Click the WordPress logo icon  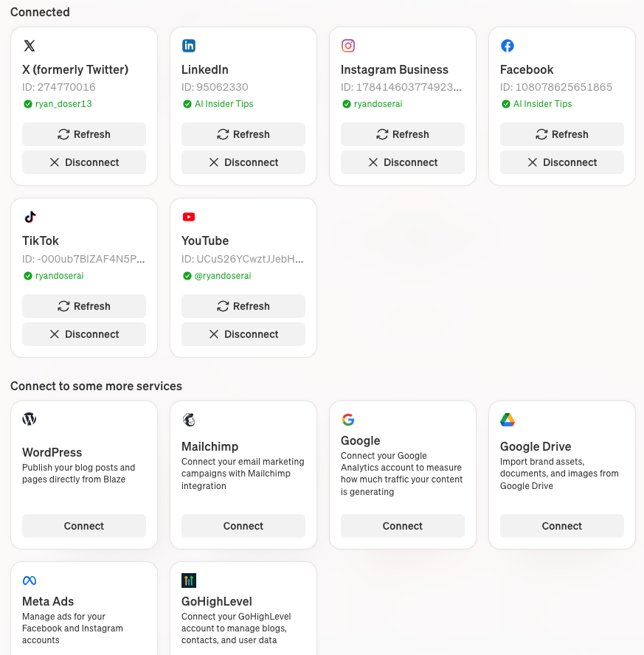pos(29,418)
